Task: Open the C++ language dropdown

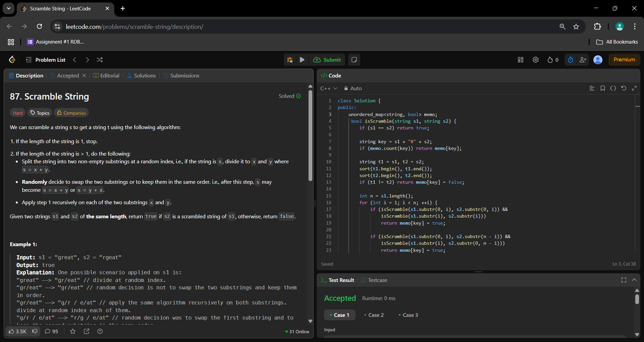Action: pos(328,88)
